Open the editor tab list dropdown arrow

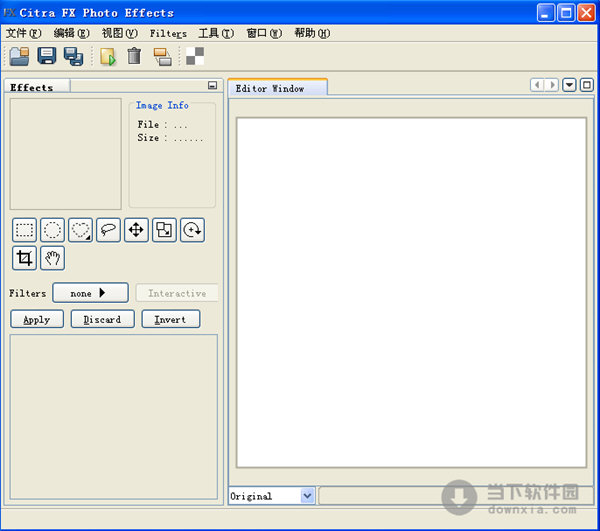569,85
